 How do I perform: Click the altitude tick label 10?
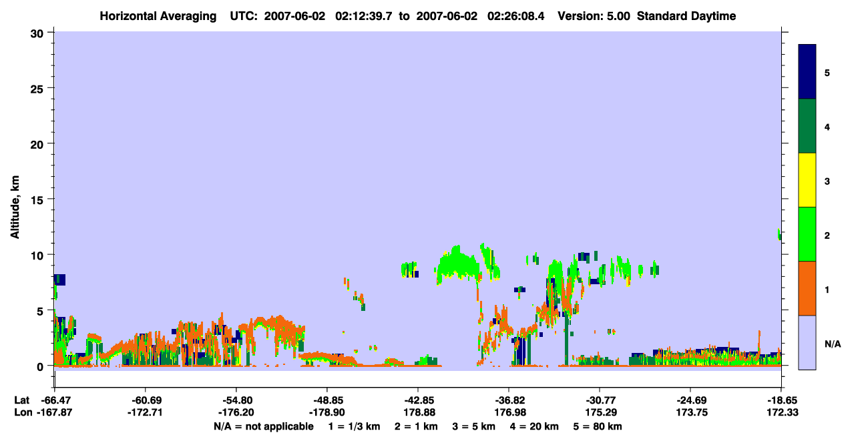(39, 255)
